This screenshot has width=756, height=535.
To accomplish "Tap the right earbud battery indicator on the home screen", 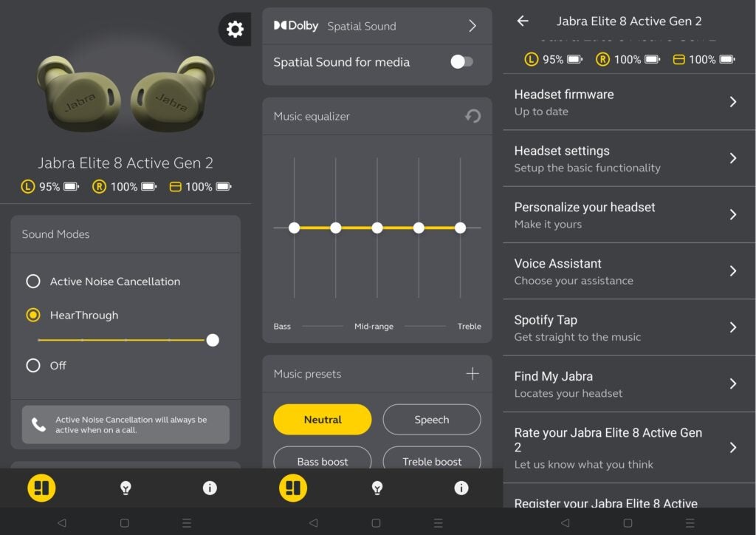I will [124, 187].
